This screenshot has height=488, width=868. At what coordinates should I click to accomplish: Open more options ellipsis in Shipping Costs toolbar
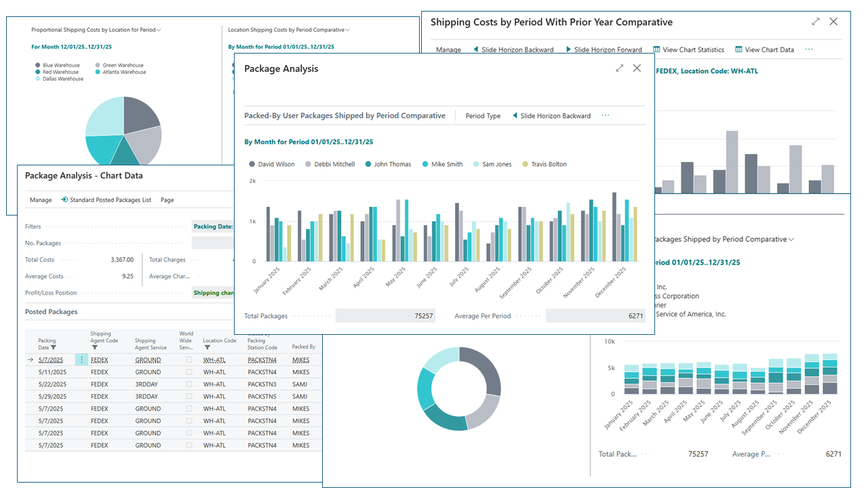click(x=809, y=49)
